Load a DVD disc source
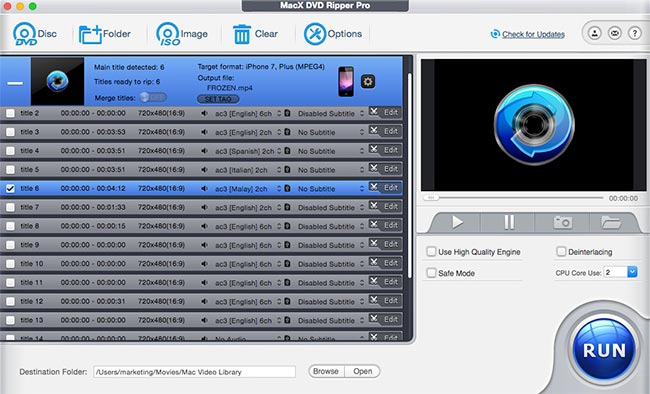This screenshot has width=650, height=394. [x=34, y=34]
